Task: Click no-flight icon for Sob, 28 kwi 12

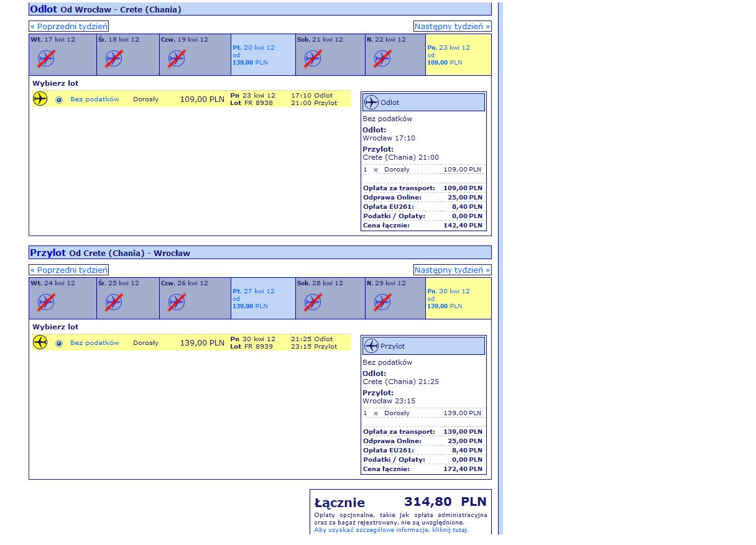Action: click(313, 303)
